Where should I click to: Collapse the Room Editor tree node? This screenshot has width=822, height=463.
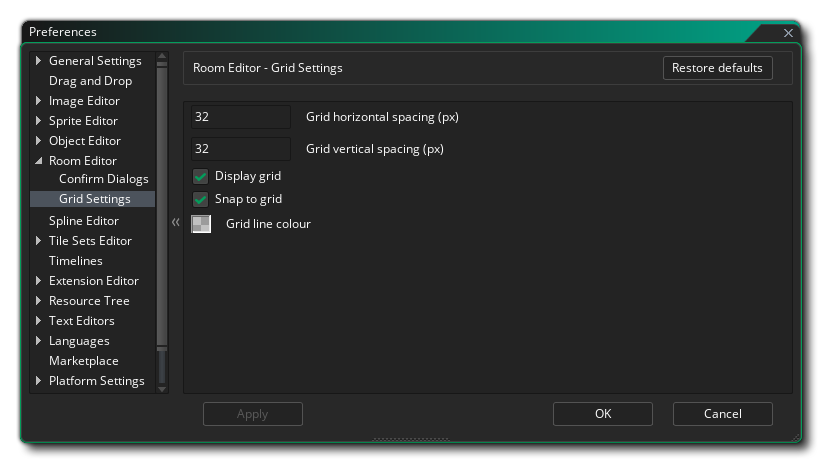tap(39, 161)
